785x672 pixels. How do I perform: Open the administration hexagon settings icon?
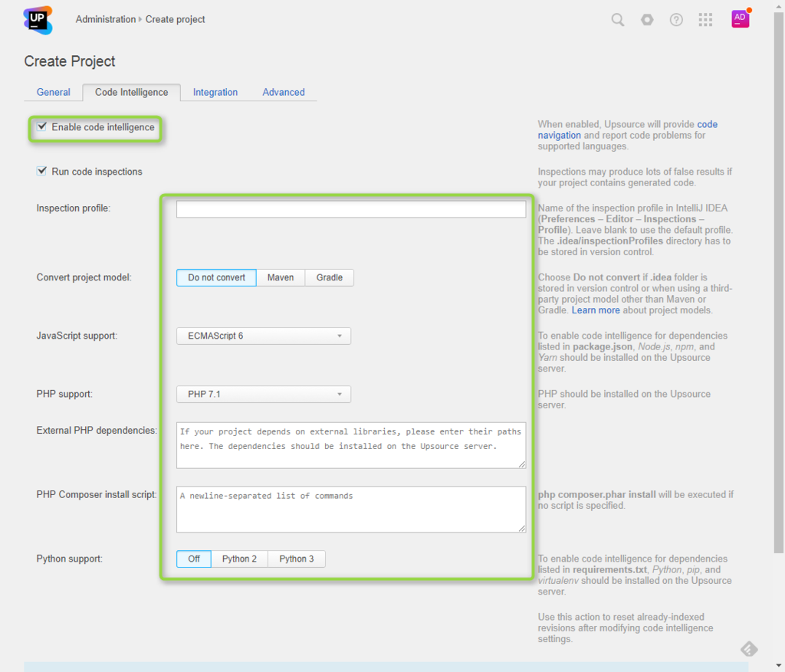coord(647,19)
